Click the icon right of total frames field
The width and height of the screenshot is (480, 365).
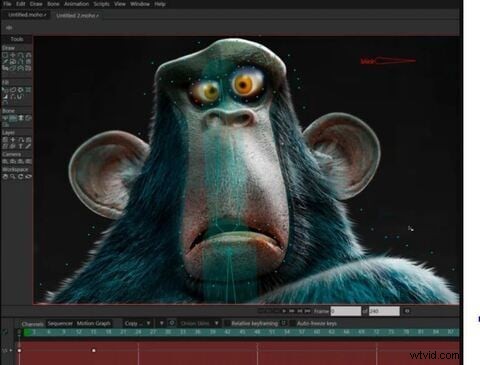(x=407, y=311)
